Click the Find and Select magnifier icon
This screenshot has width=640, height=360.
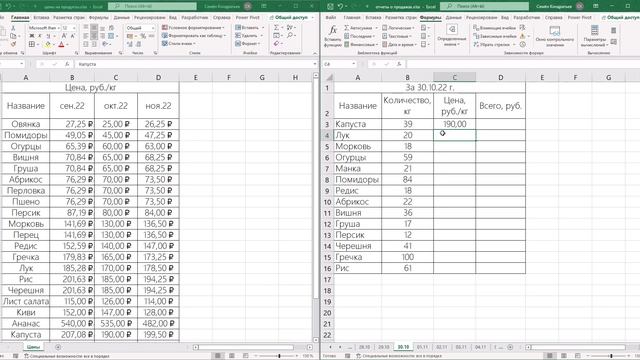click(x=290, y=36)
